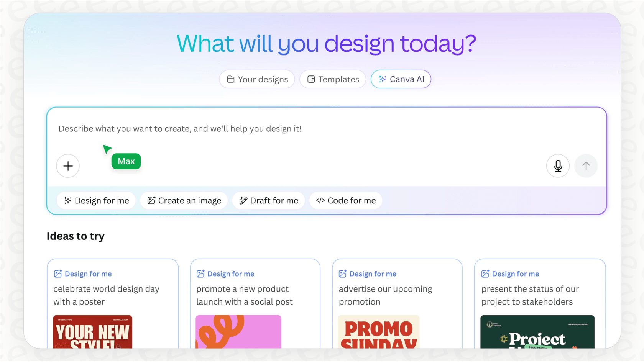Screen dimensions: 644x362
Task: Click the folder icon on Your designs
Action: [231, 79]
